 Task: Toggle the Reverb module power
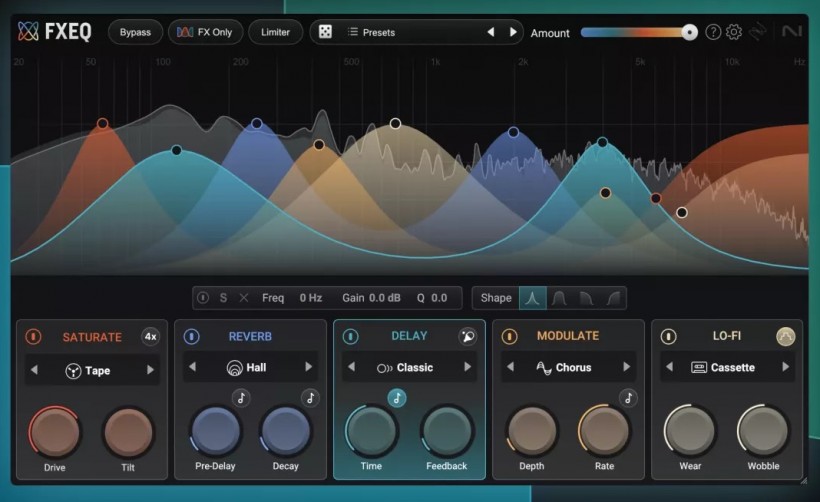(191, 336)
